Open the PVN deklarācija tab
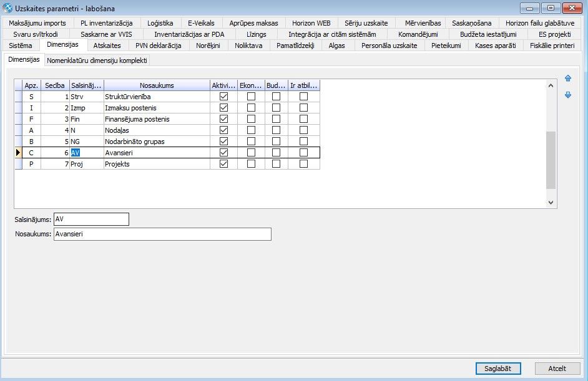 point(159,46)
